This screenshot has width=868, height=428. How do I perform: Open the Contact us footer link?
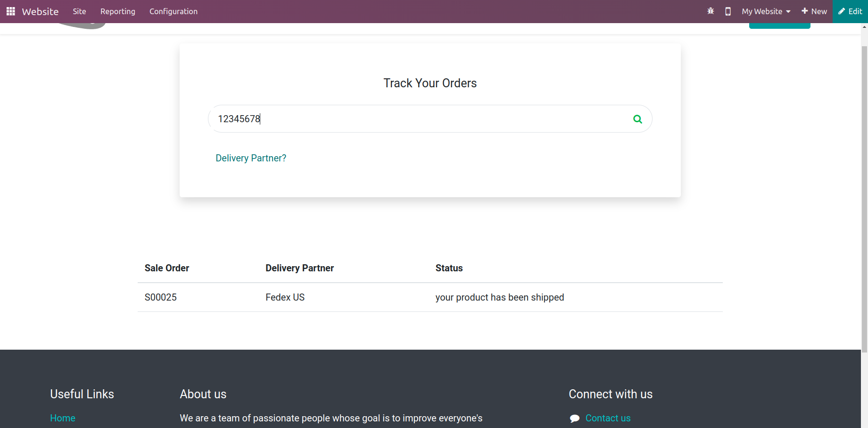pos(608,418)
